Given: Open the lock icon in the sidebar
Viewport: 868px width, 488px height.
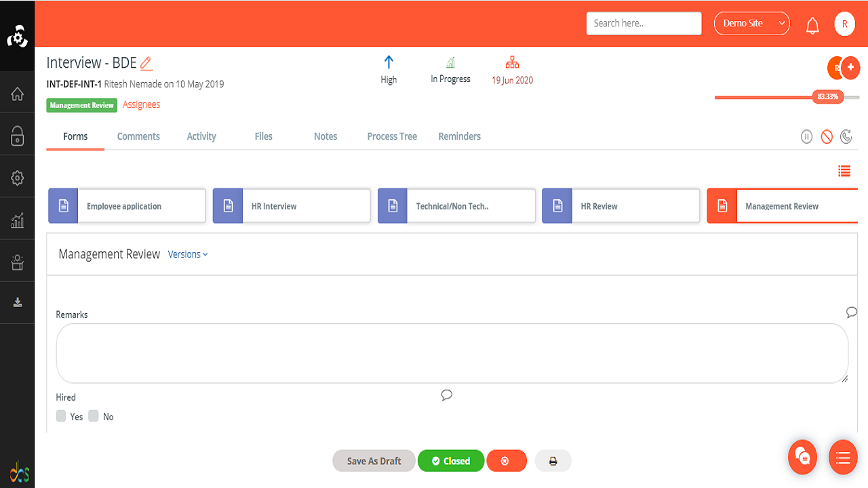Looking at the screenshot, I should point(18,136).
